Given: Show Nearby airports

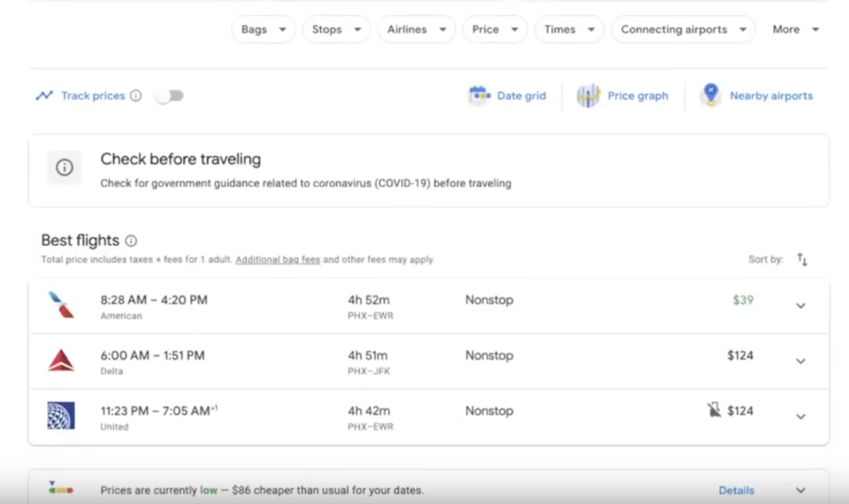Looking at the screenshot, I should pyautogui.click(x=757, y=95).
